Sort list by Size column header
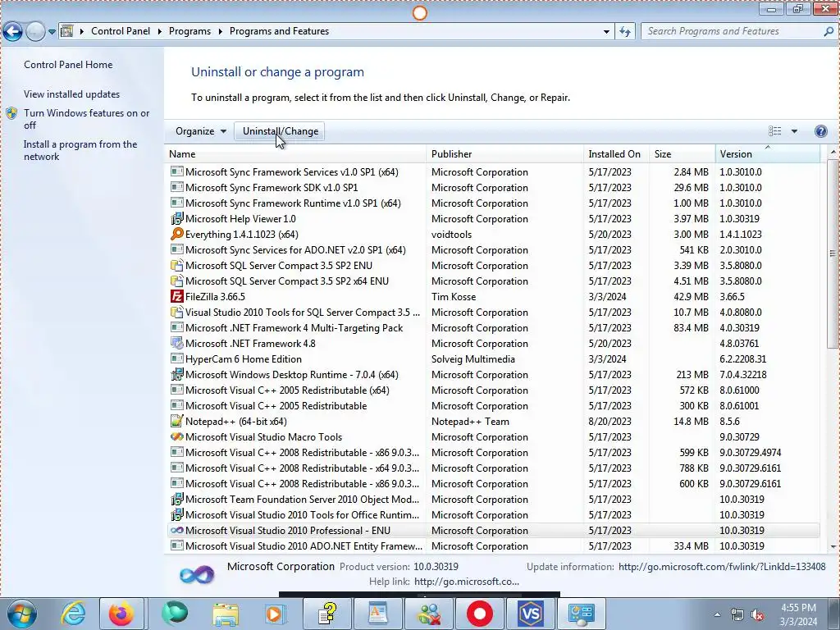Screen dimensions: 840x630 (682, 153)
